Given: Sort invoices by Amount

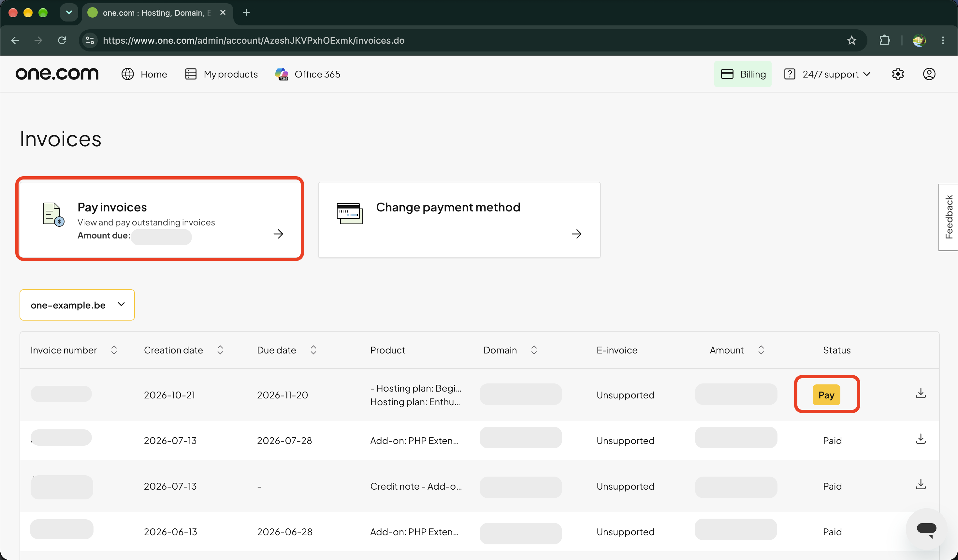Looking at the screenshot, I should (x=761, y=350).
